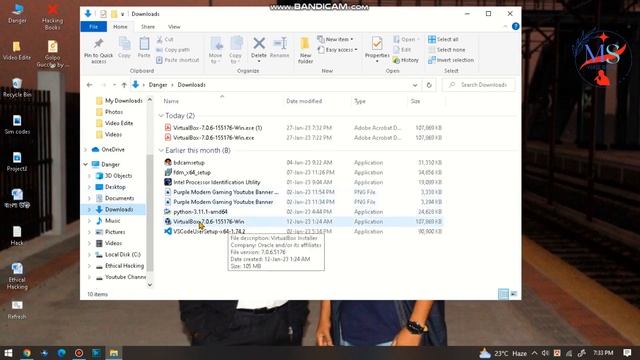Switch to the View ribbon tab
This screenshot has width=640, height=360.
click(x=174, y=27)
